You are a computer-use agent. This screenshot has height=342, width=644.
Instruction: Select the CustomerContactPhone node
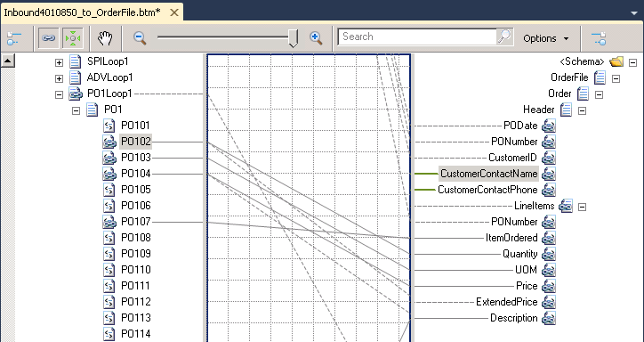(x=487, y=190)
